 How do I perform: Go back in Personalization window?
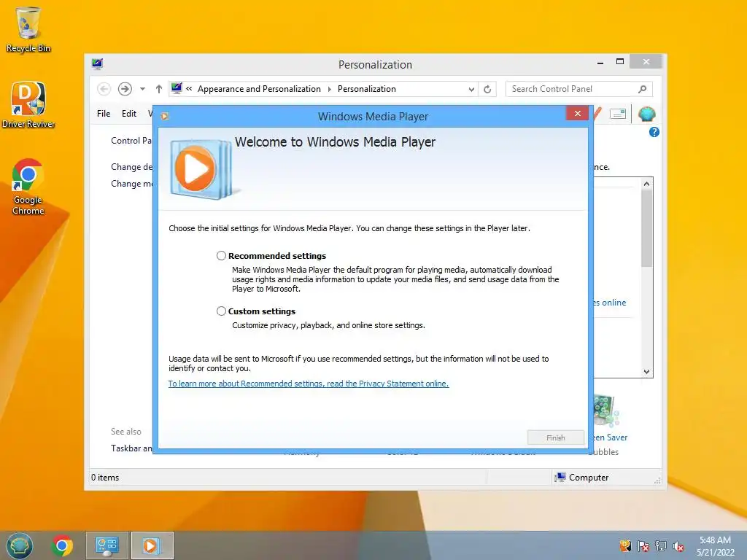click(104, 89)
